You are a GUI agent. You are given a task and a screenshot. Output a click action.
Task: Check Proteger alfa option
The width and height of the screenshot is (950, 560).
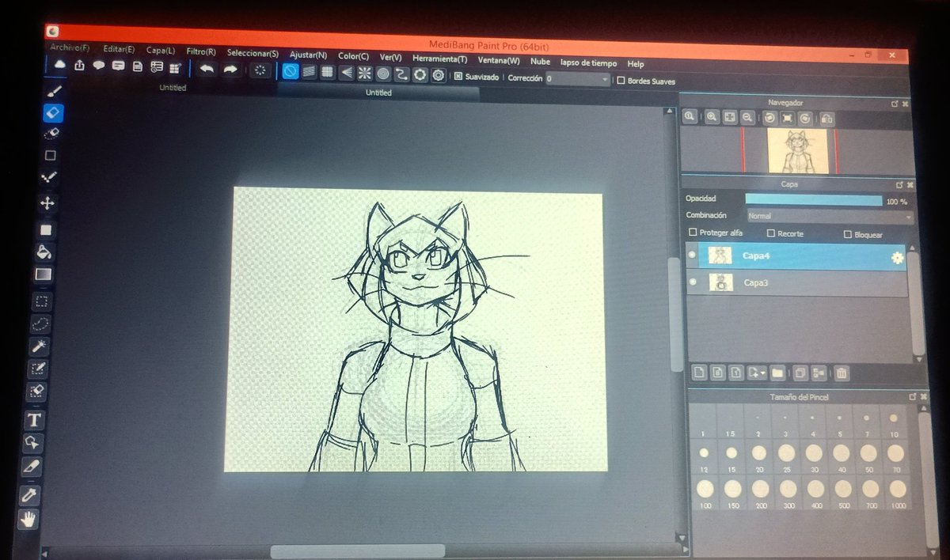(693, 233)
